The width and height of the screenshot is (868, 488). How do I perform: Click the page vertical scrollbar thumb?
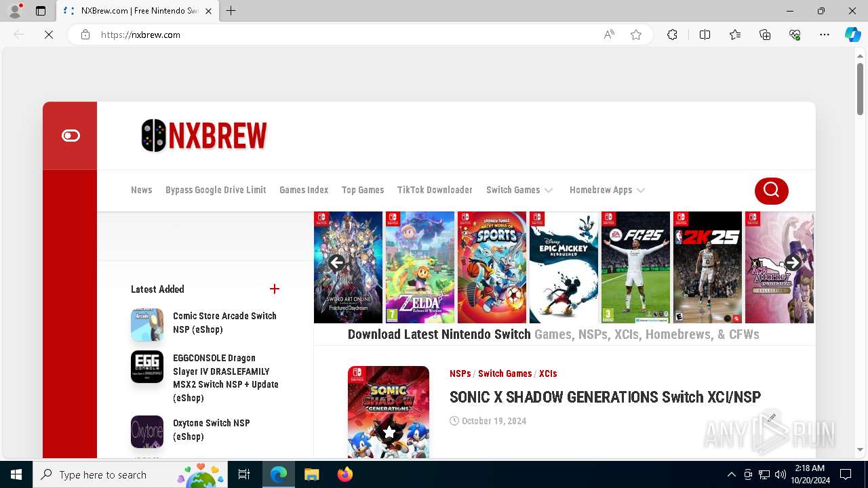point(860,88)
